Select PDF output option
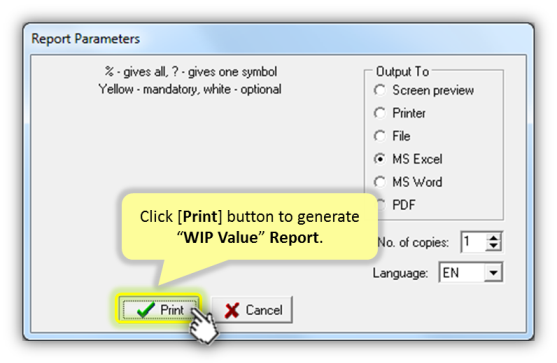The image size is (557, 363). (x=381, y=205)
